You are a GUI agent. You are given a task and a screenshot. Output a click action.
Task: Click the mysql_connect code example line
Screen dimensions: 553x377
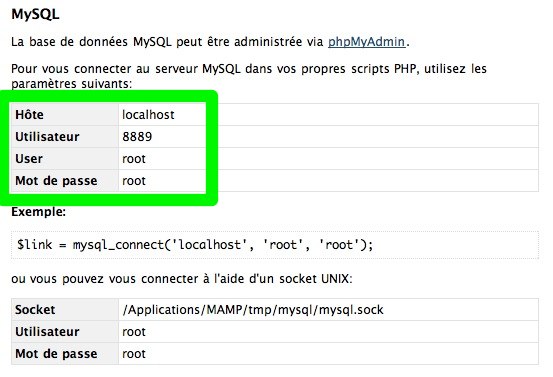195,244
